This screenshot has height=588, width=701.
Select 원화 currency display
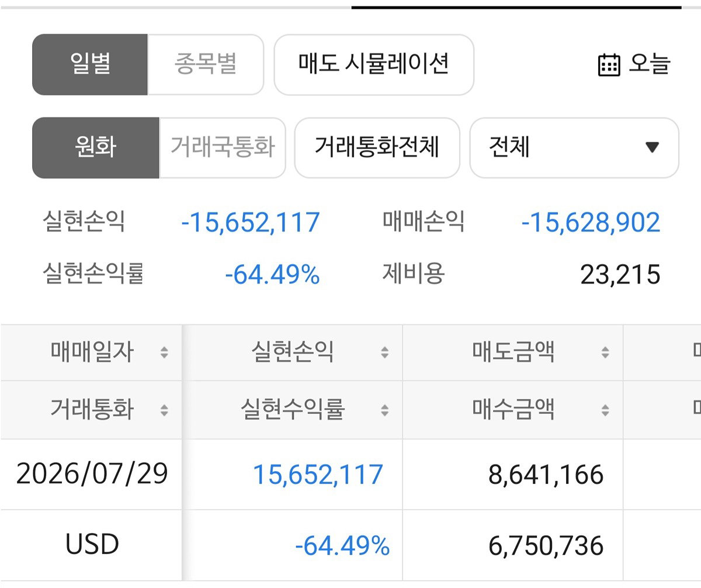coord(96,148)
